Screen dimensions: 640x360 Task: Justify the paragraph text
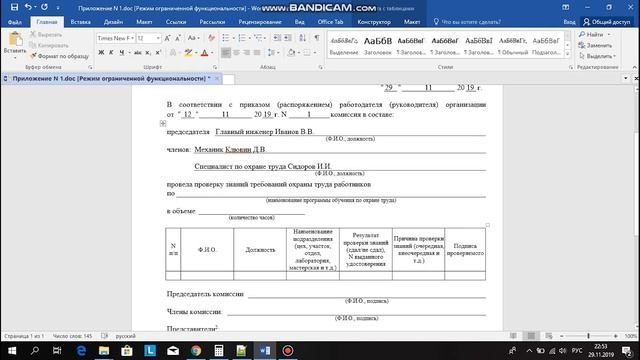click(x=257, y=53)
